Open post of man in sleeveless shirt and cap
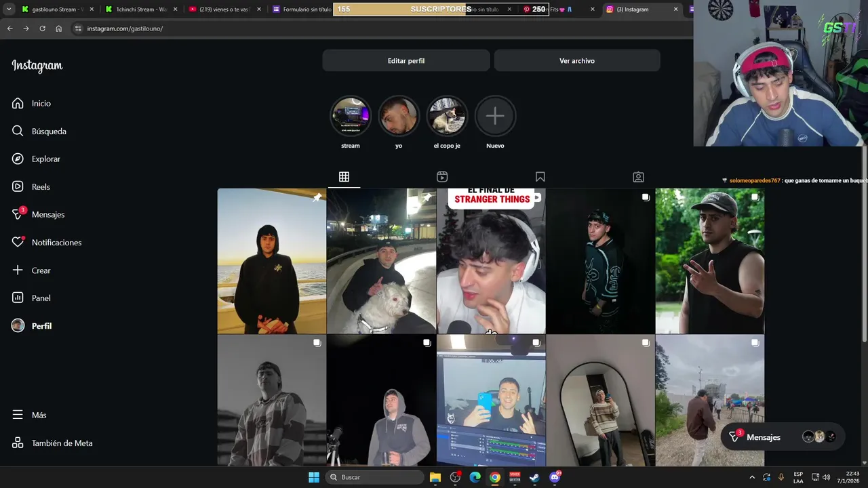This screenshot has width=868, height=488. [710, 261]
